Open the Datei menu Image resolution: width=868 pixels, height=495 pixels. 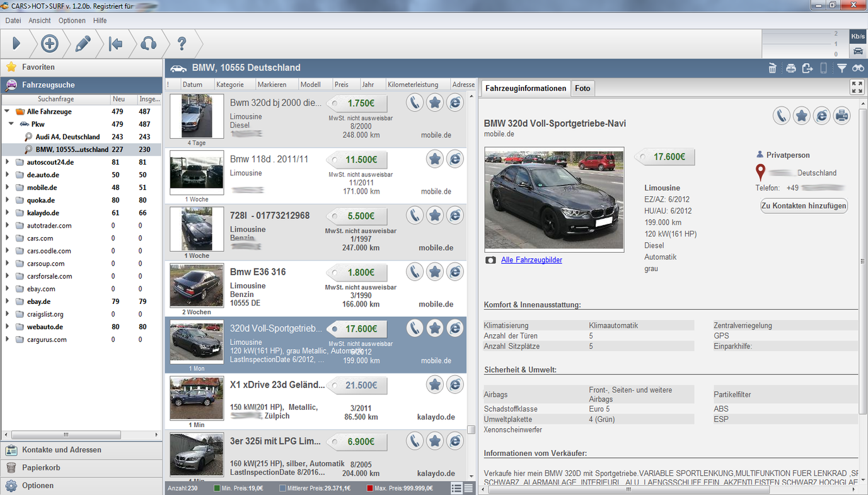tap(13, 21)
